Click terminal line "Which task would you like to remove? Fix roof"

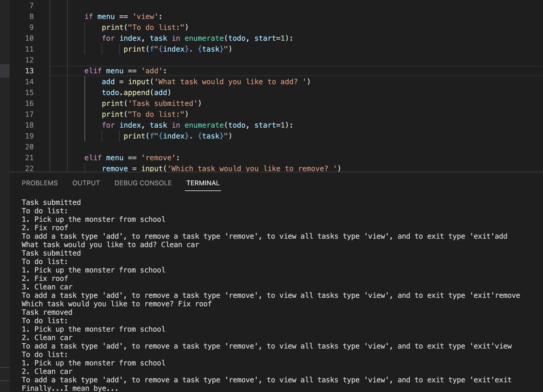tap(117, 304)
